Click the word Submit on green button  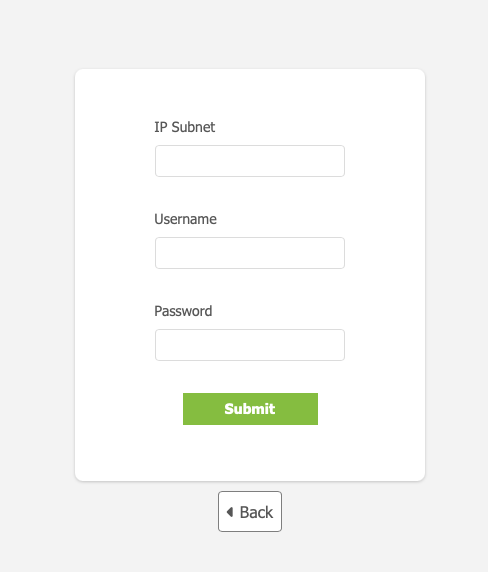(250, 409)
